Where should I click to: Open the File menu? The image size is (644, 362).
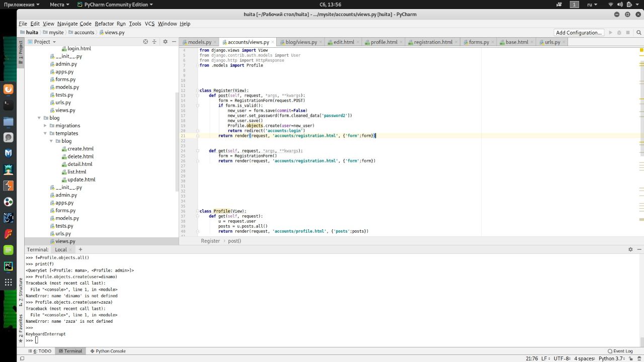23,24
